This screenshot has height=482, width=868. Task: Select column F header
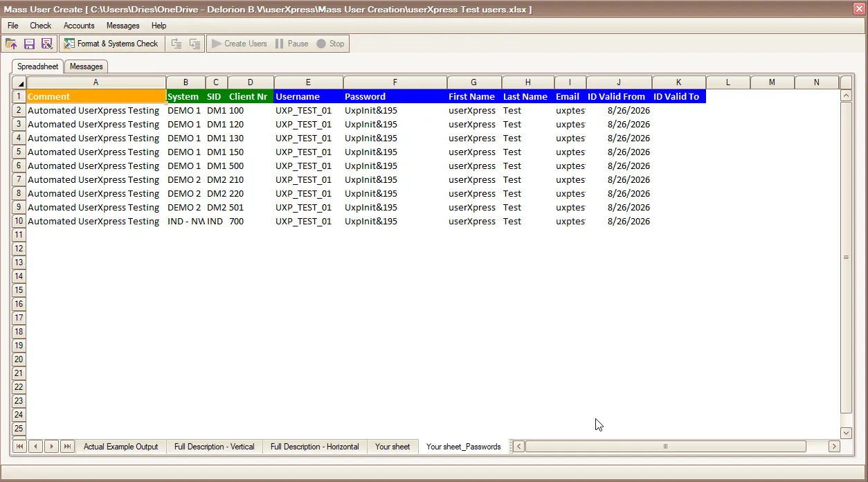[395, 82]
